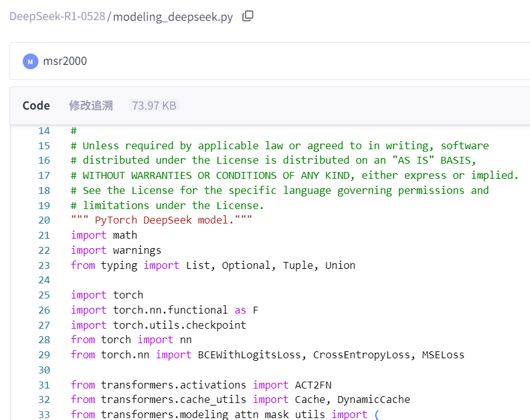This screenshot has width=530, height=420.
Task: Select line number 26
Action: pos(44,310)
